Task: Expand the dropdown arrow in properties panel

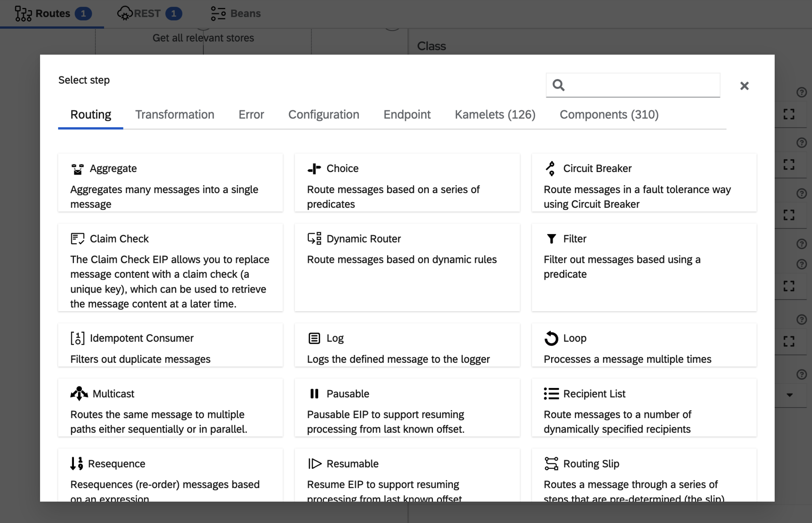Action: (x=790, y=395)
